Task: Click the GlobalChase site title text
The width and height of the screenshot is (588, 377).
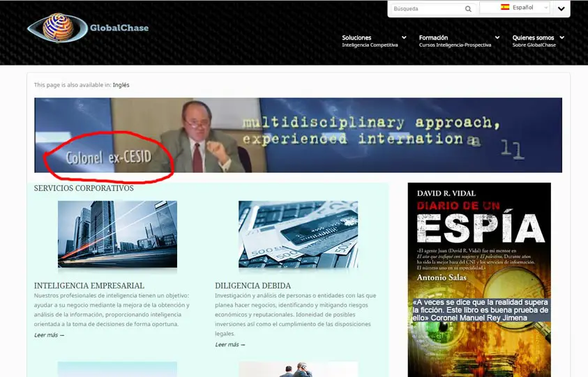Action: tap(119, 28)
